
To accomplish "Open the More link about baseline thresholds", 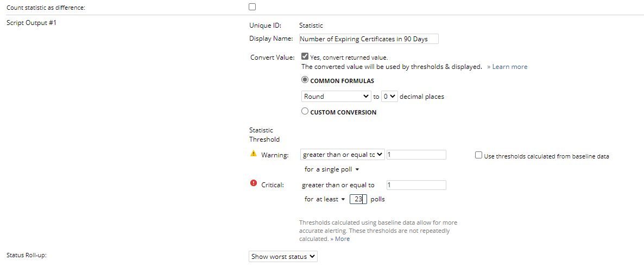I will (x=342, y=239).
